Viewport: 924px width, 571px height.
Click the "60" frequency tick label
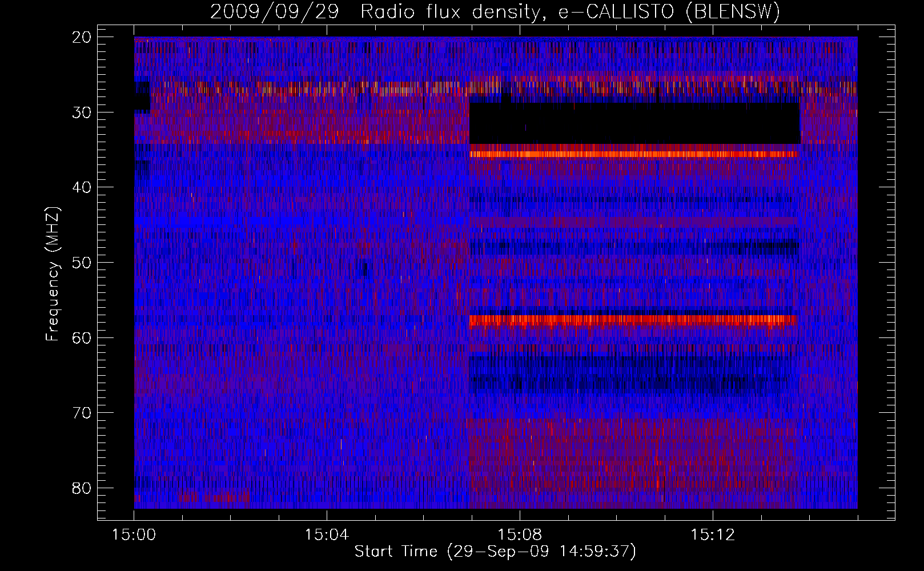click(82, 338)
